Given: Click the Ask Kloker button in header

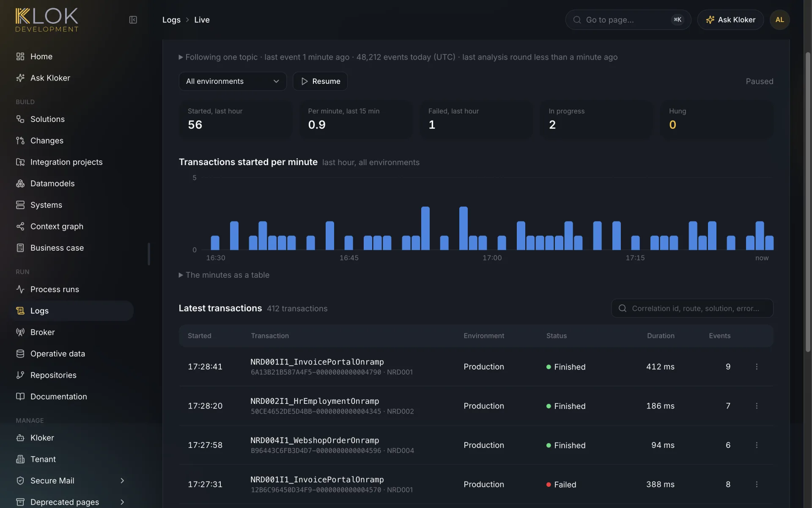Looking at the screenshot, I should pyautogui.click(x=730, y=20).
